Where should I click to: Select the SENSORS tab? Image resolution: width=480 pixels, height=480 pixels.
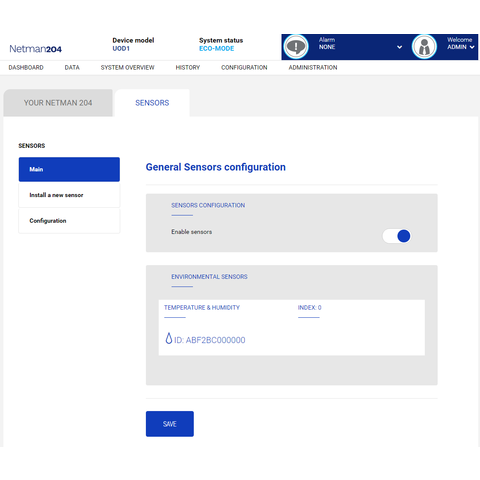click(152, 103)
